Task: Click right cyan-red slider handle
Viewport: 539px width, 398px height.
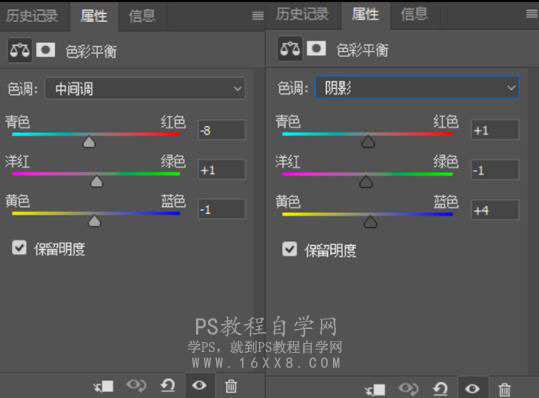Action: [x=368, y=142]
